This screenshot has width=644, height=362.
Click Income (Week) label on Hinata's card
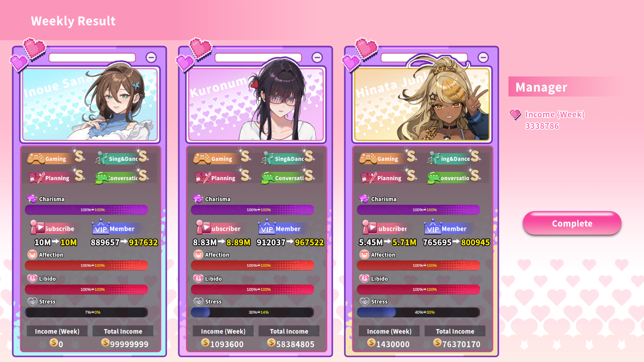pos(389,331)
